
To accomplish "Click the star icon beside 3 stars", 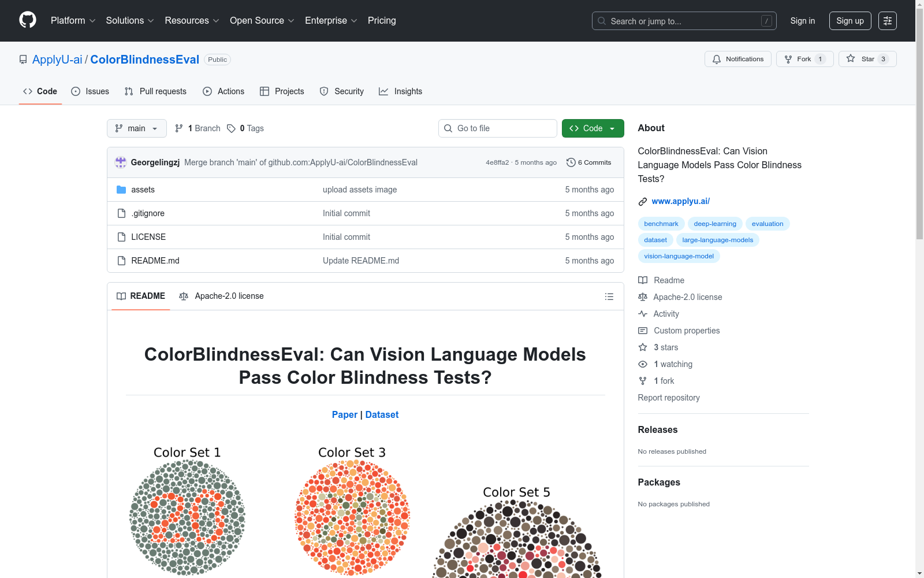I will tap(643, 347).
